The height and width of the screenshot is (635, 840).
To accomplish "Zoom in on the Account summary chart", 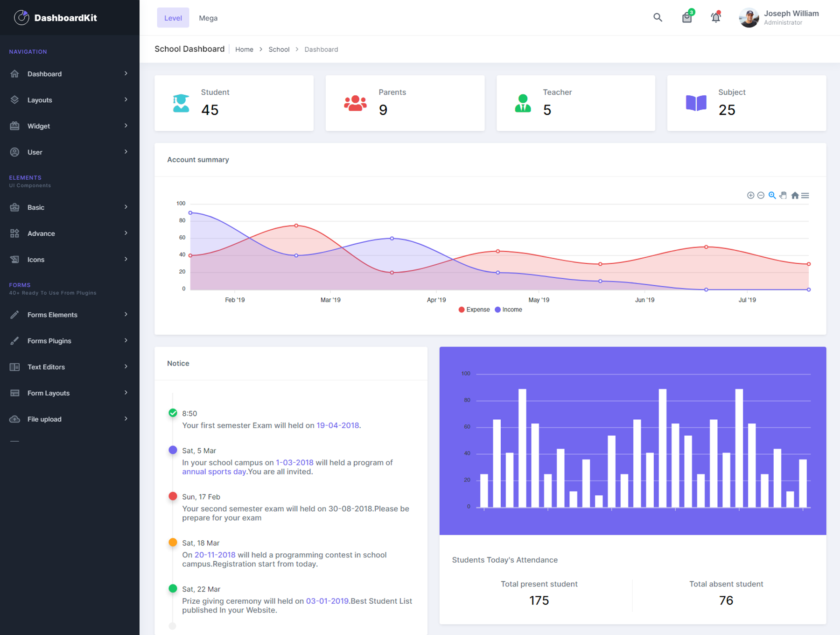I will (750, 195).
